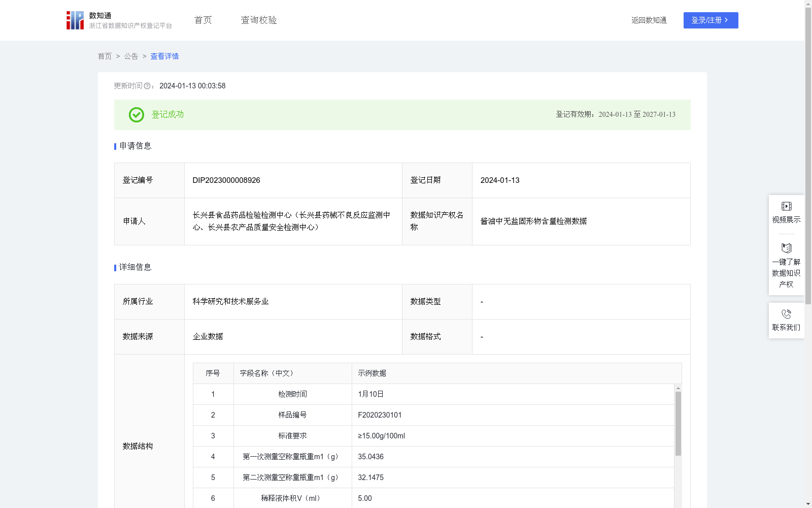
Task: Click the industry value 科学研究和技术服务业
Action: [x=230, y=302]
